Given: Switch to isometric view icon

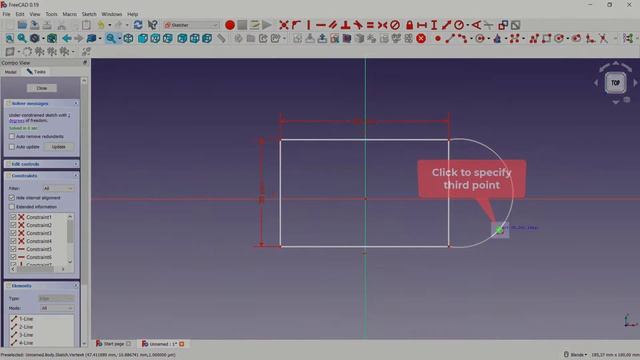Looking at the screenshot, I should pyautogui.click(x=128, y=39).
